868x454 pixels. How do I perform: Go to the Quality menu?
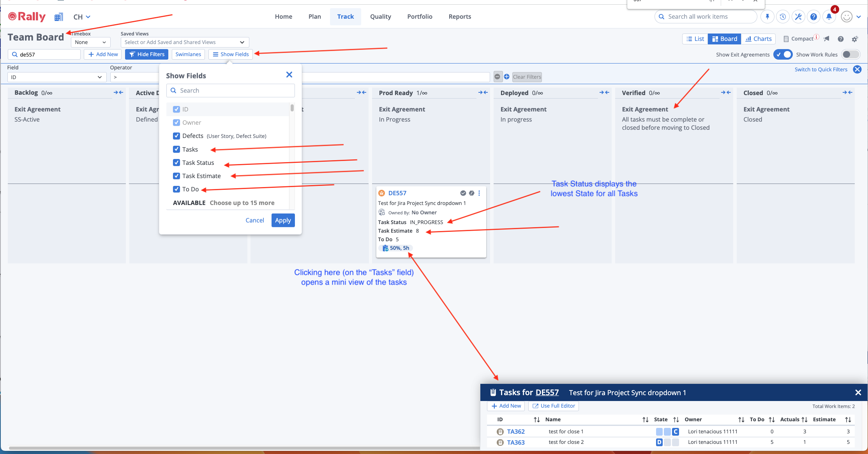click(380, 17)
